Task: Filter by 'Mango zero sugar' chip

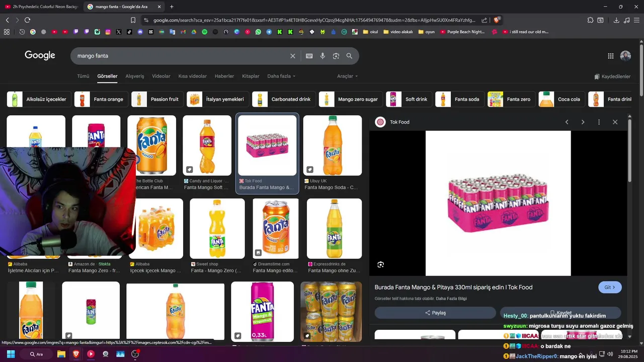Action: 351,99
